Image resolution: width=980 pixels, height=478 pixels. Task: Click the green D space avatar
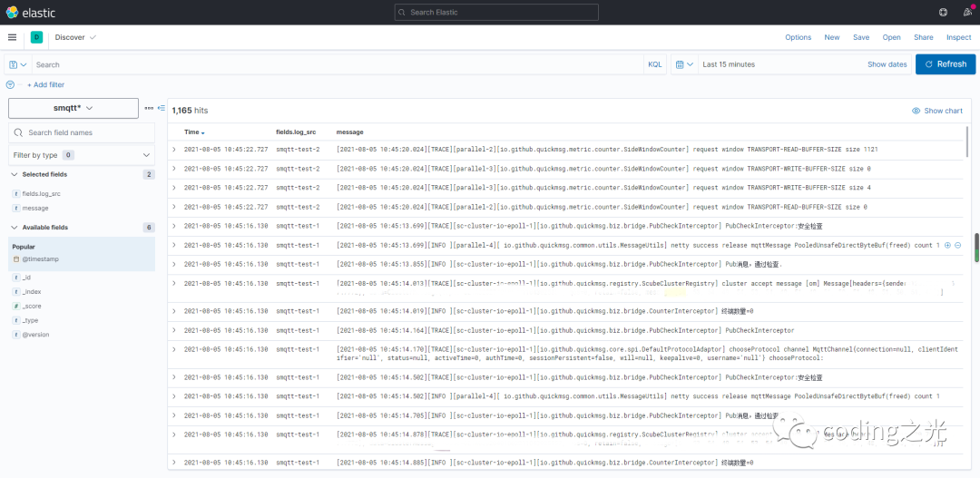(36, 37)
